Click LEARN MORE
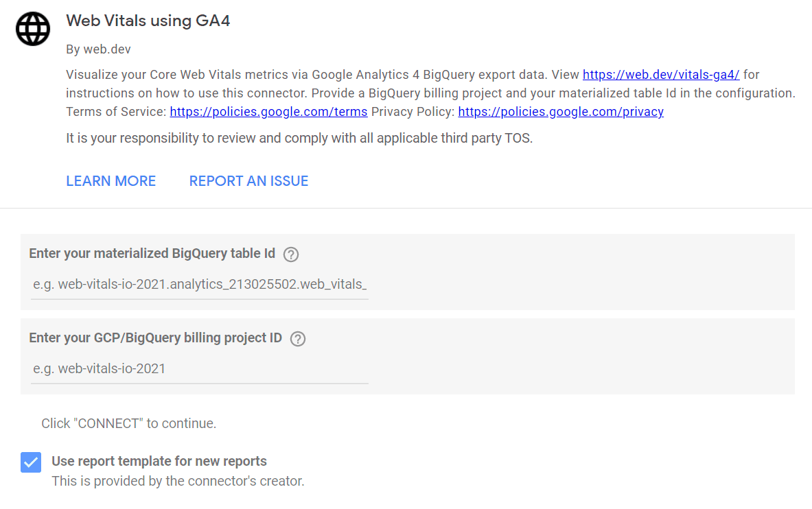812x509 pixels. point(111,180)
